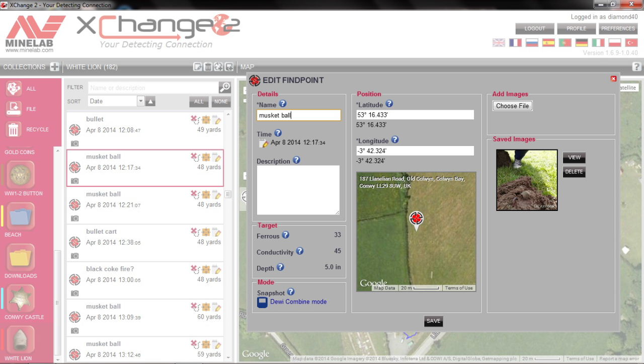Switch language to German flag
The image size is (644, 364).
582,43
